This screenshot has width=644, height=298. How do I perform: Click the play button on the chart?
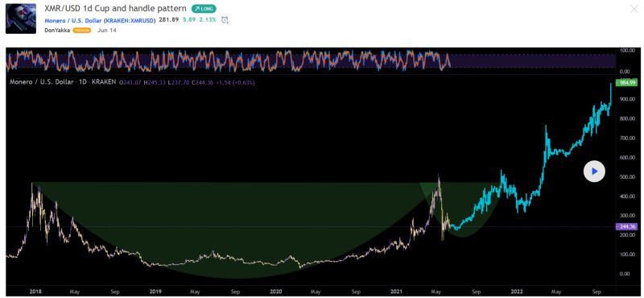[x=594, y=172]
